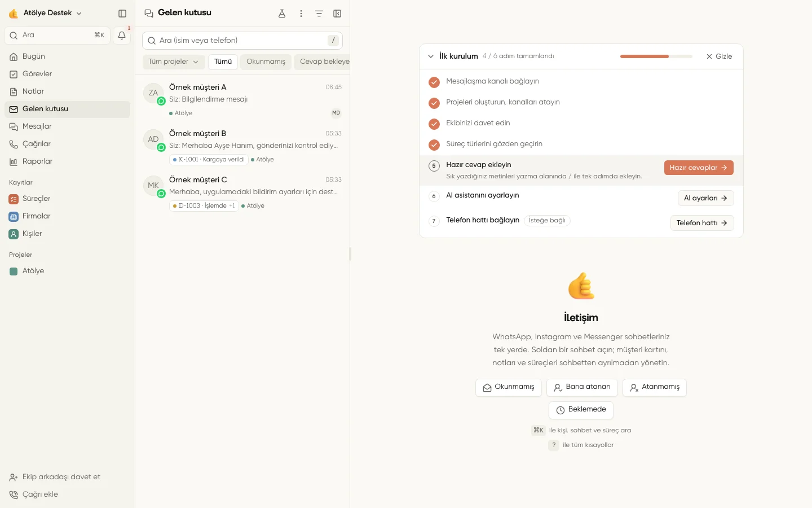Click the Telefon hattı button
This screenshot has width=812, height=508.
(x=702, y=223)
